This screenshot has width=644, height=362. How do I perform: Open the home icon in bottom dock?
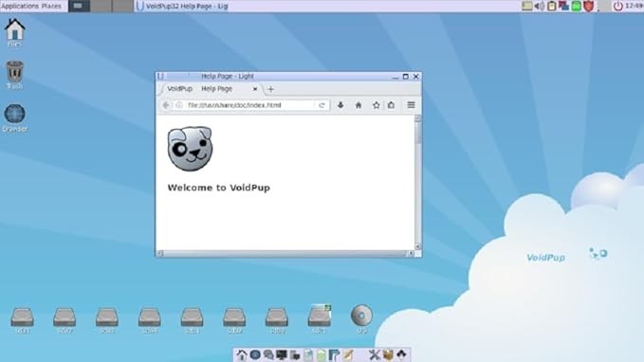242,354
